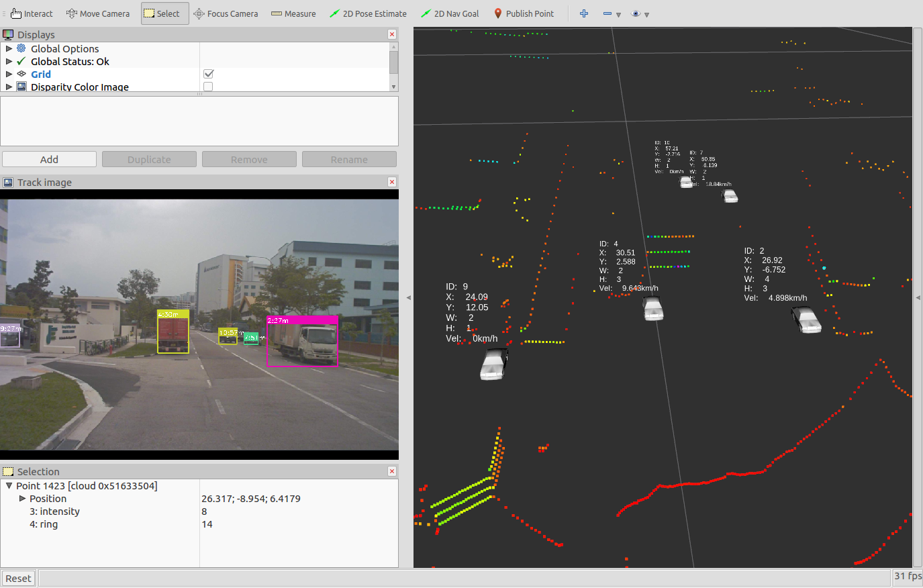Click the blue plus add-tool icon
This screenshot has height=588, width=923.
[x=584, y=13]
